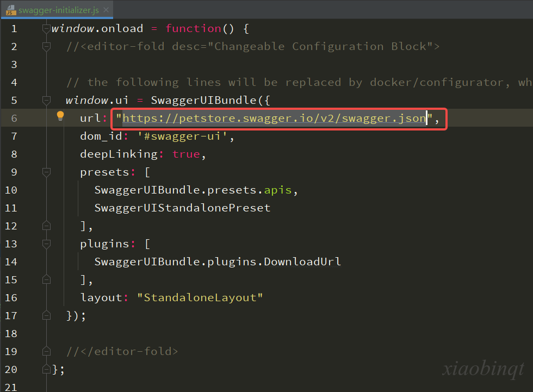This screenshot has height=392, width=533.
Task: Click 'window.ui' on line 5
Action: 97,100
